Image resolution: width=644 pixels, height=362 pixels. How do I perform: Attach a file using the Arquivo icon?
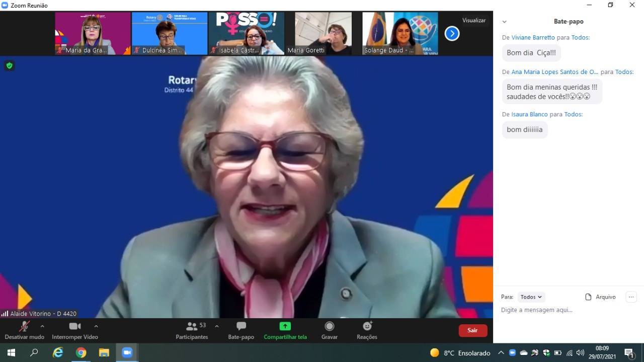tap(600, 297)
